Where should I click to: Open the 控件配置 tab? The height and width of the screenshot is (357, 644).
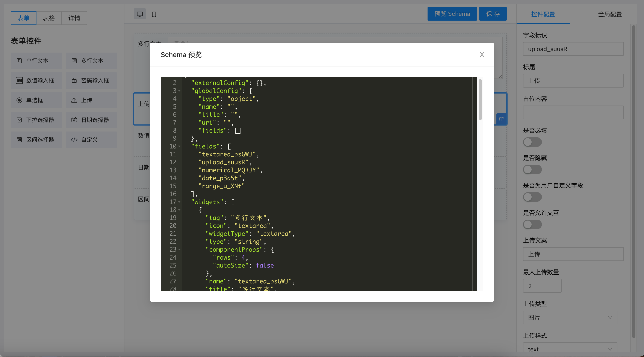(543, 14)
